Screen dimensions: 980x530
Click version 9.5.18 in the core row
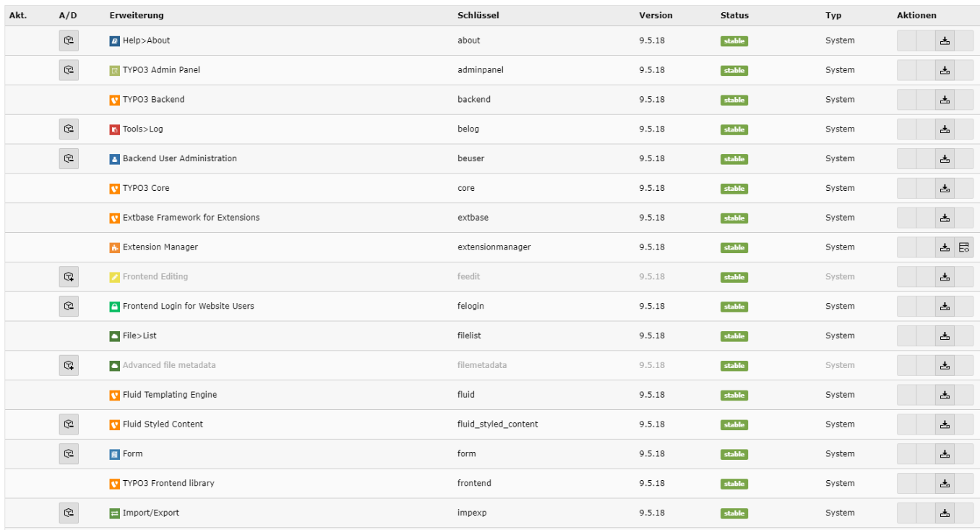pyautogui.click(x=652, y=188)
